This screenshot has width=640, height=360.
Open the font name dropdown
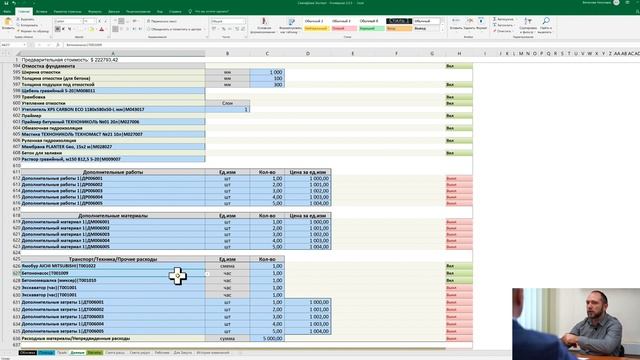point(68,21)
